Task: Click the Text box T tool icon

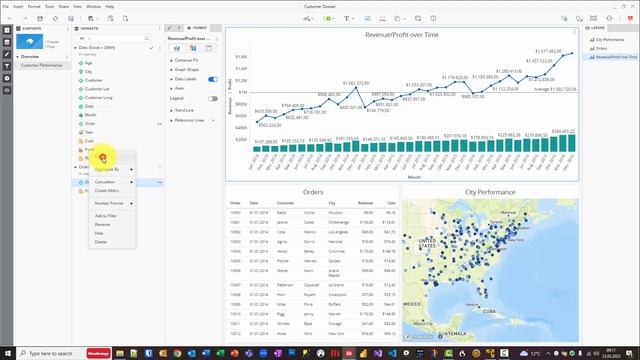Action: (346, 18)
